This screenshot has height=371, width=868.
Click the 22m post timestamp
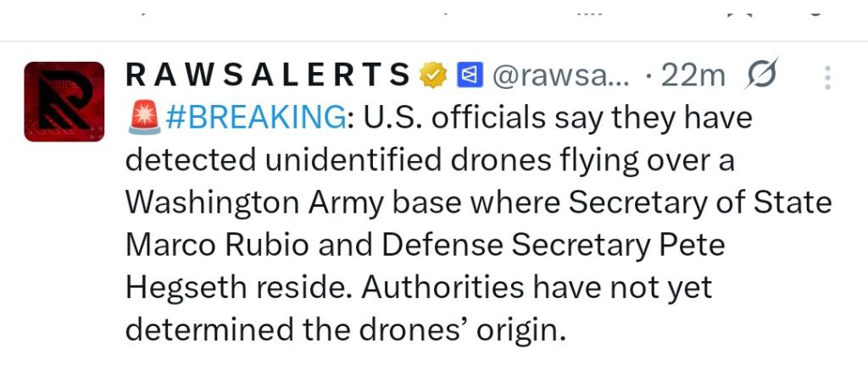[x=693, y=76]
